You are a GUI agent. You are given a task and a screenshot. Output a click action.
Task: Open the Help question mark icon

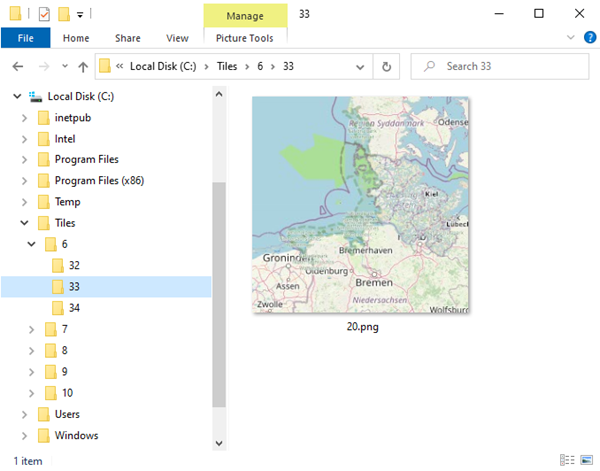coord(588,38)
